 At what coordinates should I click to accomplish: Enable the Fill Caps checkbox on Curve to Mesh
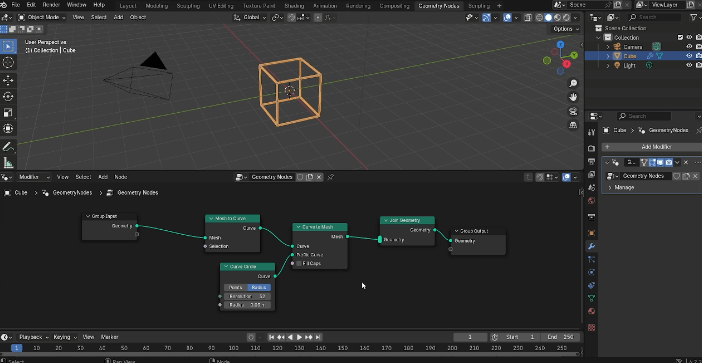click(299, 263)
